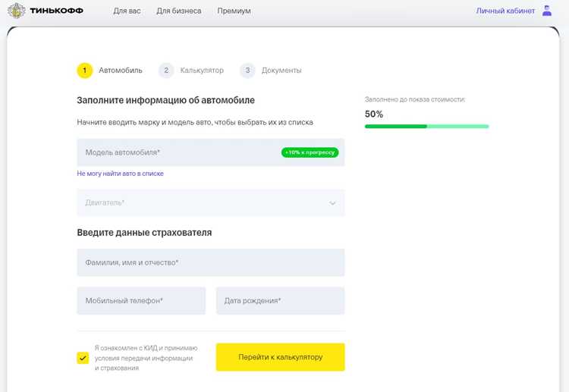The height and width of the screenshot is (392, 569).
Task: Open Не могу найти авто в списке link
Action: point(120,174)
